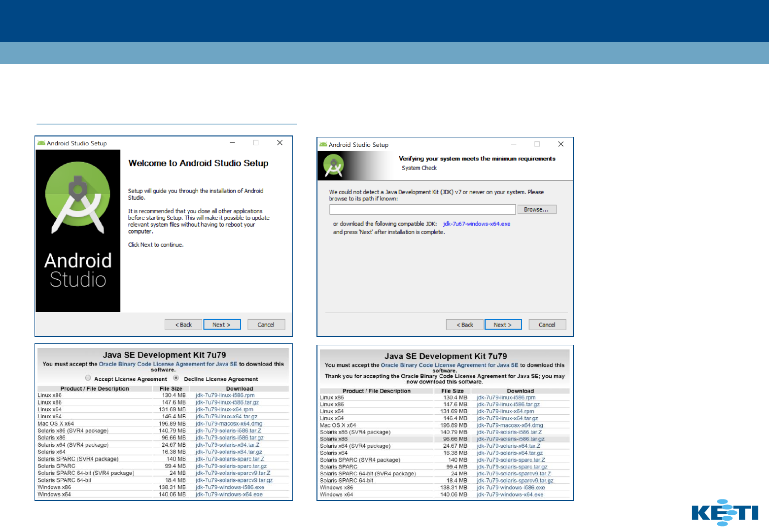Download jdk-7u79-solaris-sparc.tar.gz from the license-accepted table
The width and height of the screenshot is (769, 532).
click(x=512, y=466)
